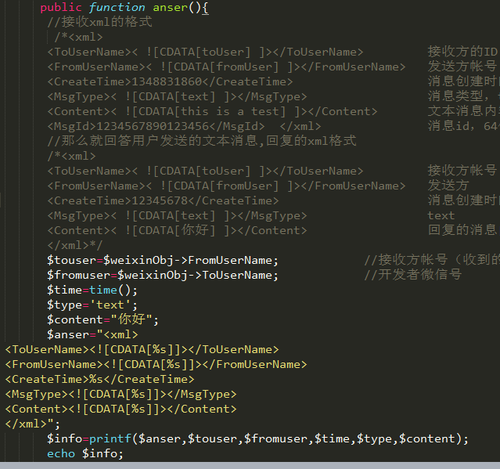Click the FromUserName CDATA template line

click(x=156, y=365)
